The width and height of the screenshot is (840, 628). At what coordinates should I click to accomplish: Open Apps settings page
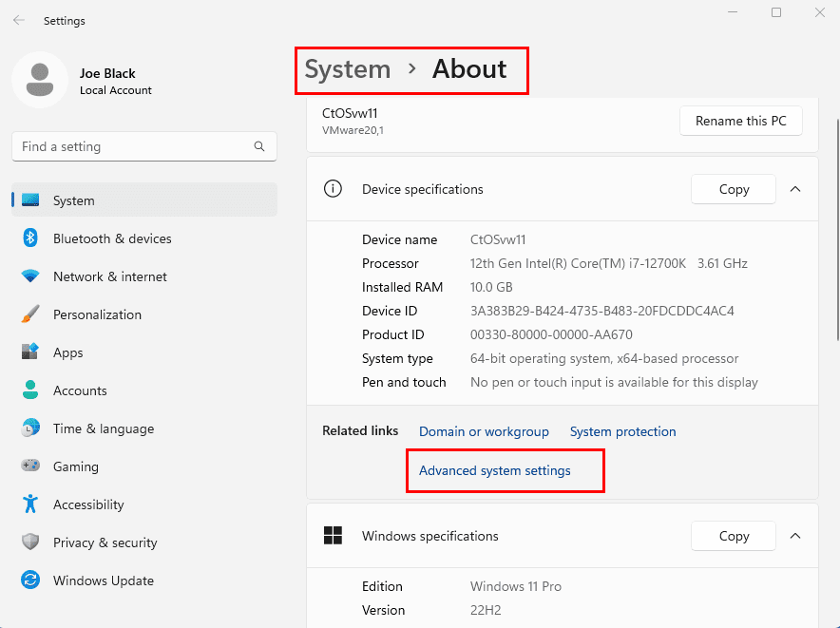pos(144,352)
